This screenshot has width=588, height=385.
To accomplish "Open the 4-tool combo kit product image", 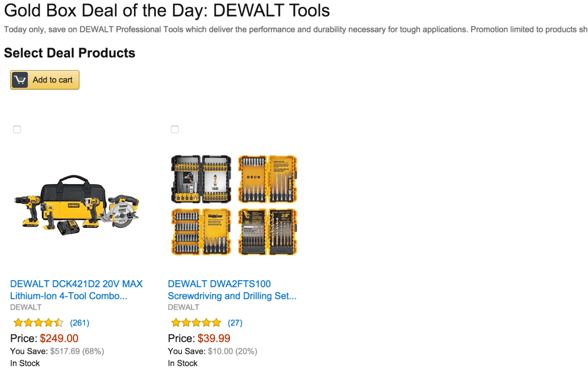I will tap(76, 205).
